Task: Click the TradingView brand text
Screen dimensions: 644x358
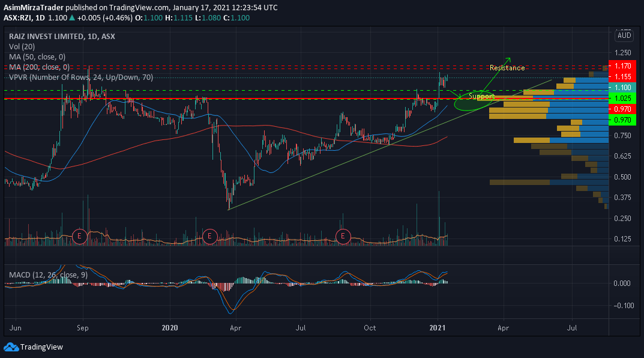Action: coord(41,347)
